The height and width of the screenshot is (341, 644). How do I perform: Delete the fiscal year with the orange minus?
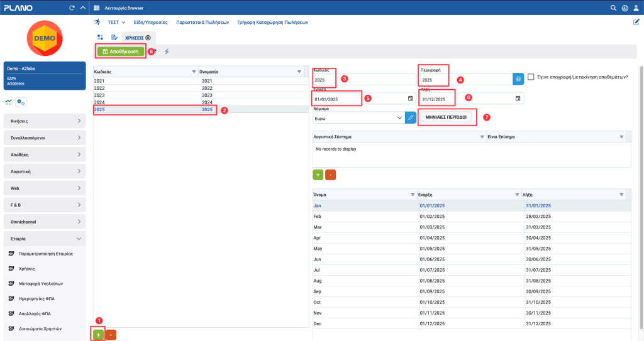111,335
